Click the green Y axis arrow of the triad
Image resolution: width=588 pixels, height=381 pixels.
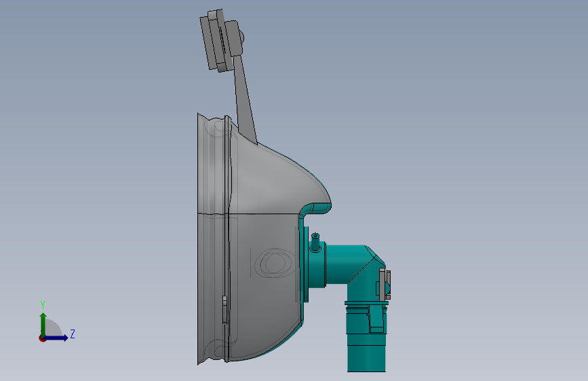[43, 324]
